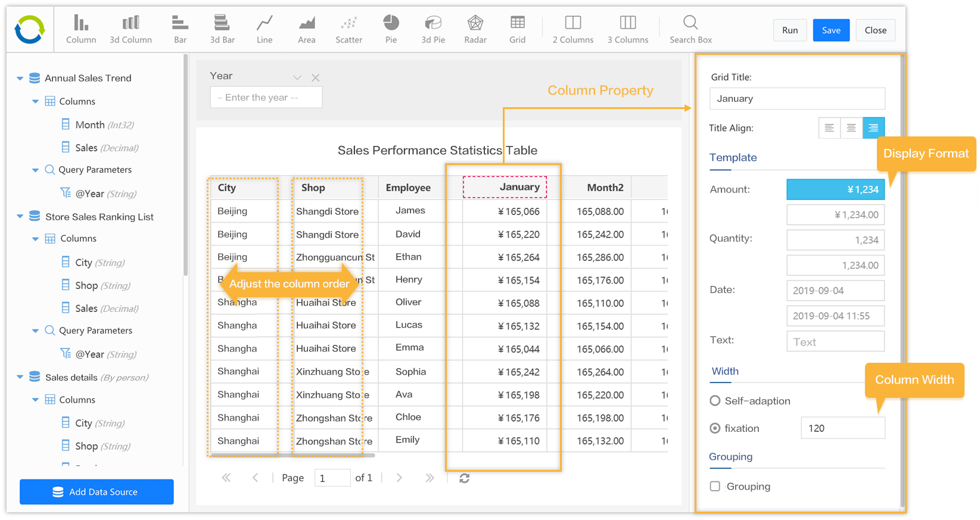
Task: Add a Search Box component
Action: [x=690, y=30]
